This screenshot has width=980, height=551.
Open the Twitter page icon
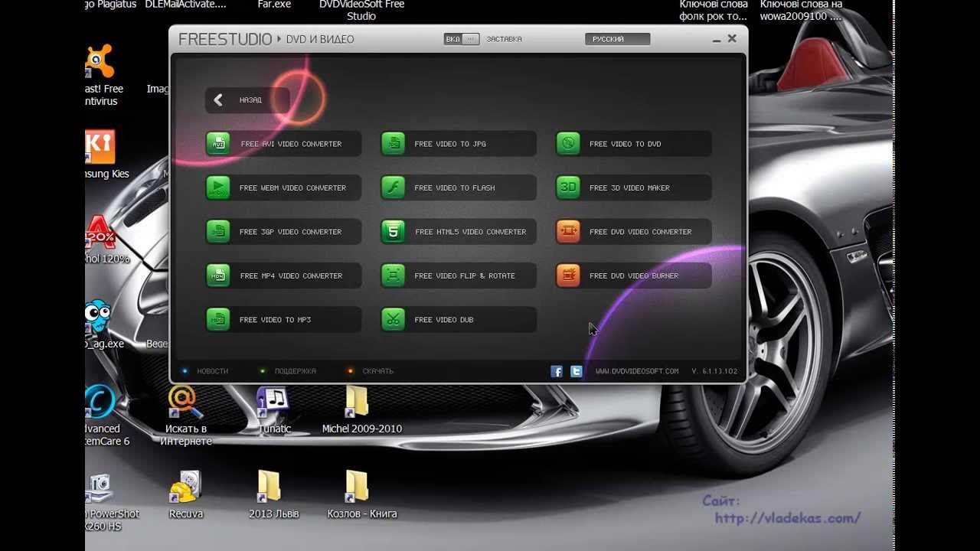[577, 371]
